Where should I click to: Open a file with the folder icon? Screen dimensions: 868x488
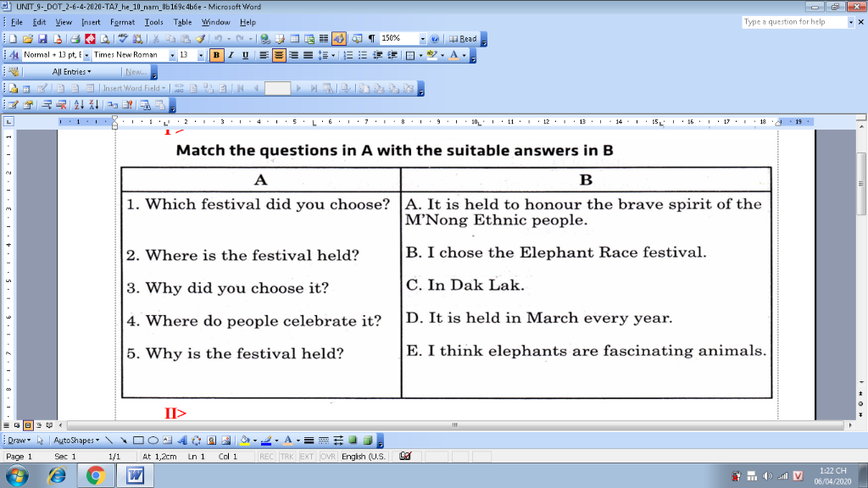click(28, 39)
